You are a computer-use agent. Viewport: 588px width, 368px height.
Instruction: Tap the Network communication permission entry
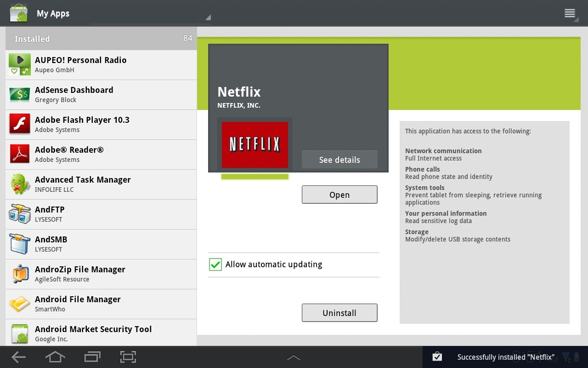[443, 155]
